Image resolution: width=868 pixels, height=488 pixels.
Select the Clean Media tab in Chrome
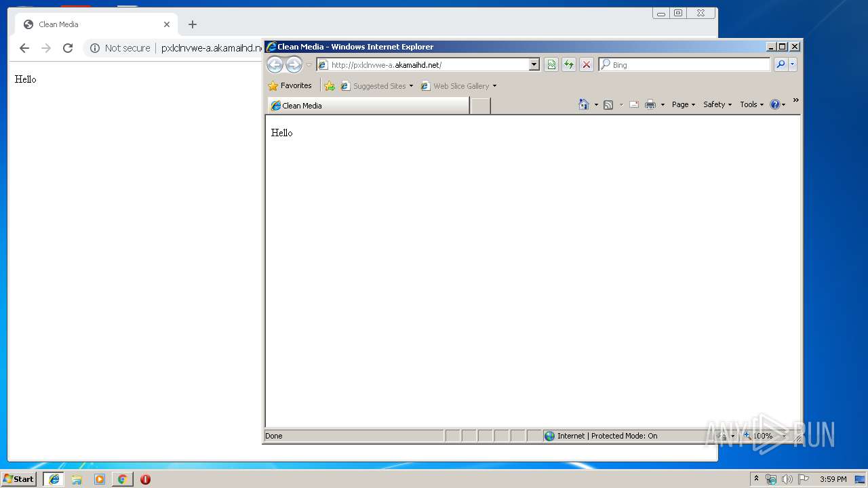point(97,24)
